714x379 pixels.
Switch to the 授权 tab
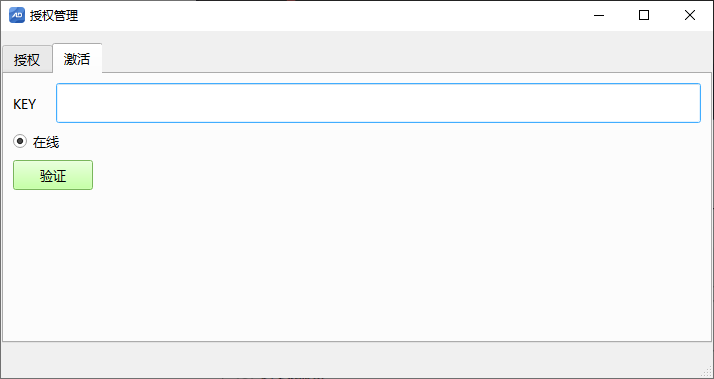(x=27, y=60)
